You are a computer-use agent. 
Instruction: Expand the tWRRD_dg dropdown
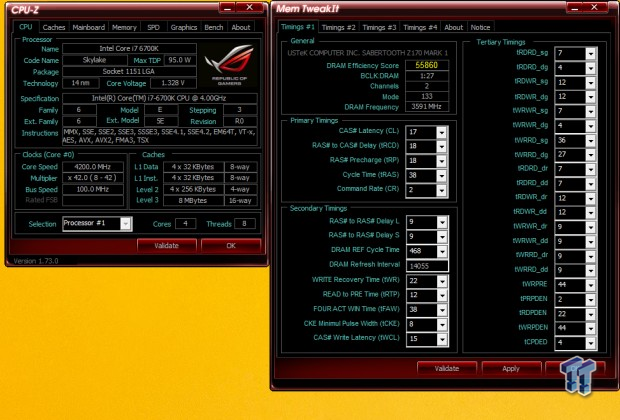590,155
